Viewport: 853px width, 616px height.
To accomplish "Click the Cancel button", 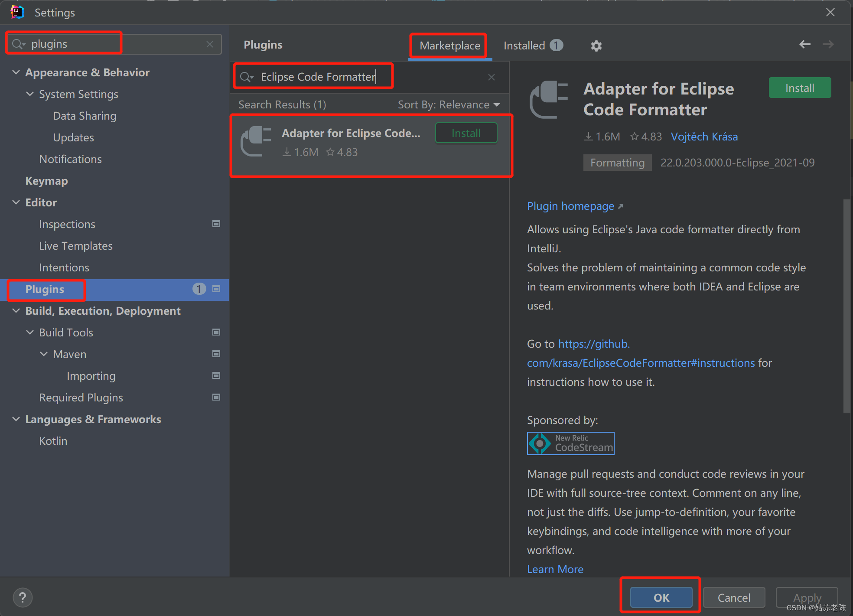I will tap(734, 598).
